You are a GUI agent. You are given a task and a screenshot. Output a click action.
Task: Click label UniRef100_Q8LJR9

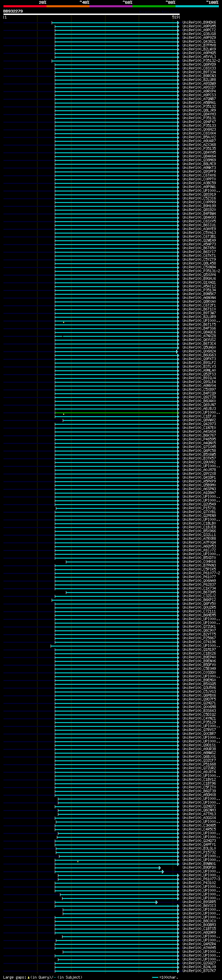(x=199, y=110)
